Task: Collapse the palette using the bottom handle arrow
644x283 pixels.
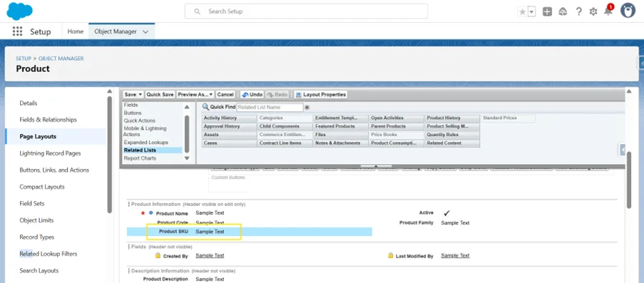Action: pyautogui.click(x=377, y=166)
